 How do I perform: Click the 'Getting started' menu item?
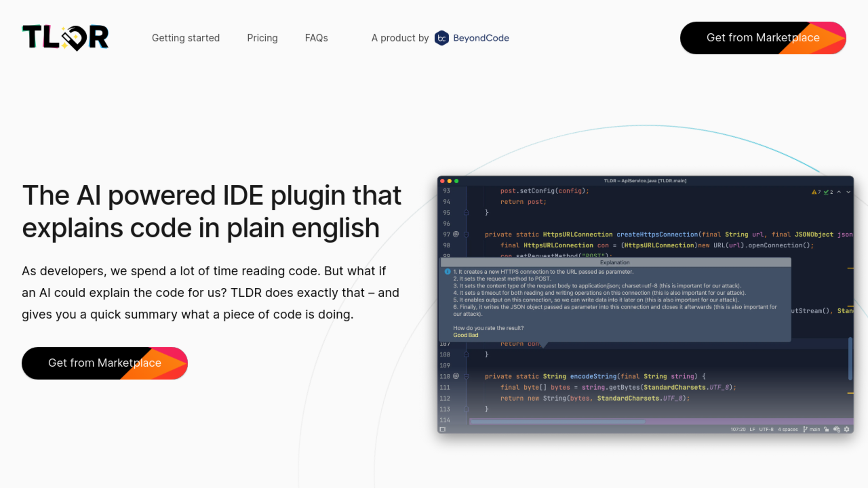(185, 38)
